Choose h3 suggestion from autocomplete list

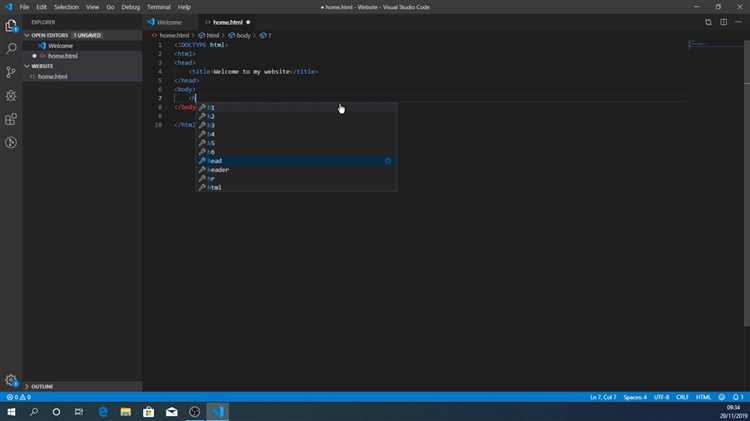(297, 125)
